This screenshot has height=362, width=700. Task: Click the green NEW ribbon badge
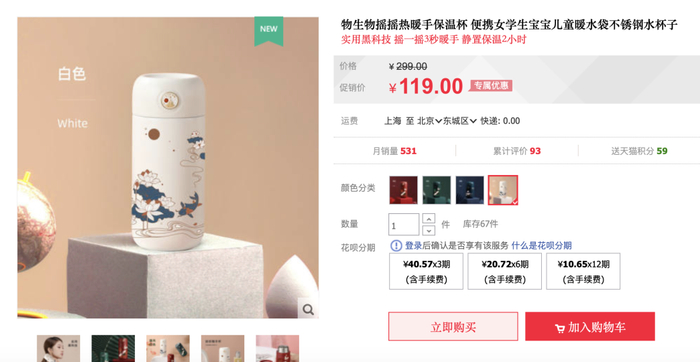[269, 31]
